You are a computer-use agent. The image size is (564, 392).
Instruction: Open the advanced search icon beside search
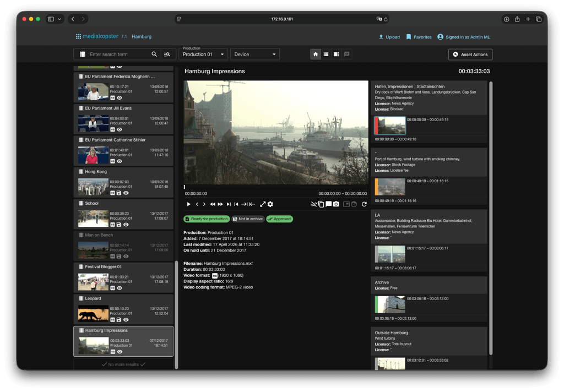[x=167, y=55]
